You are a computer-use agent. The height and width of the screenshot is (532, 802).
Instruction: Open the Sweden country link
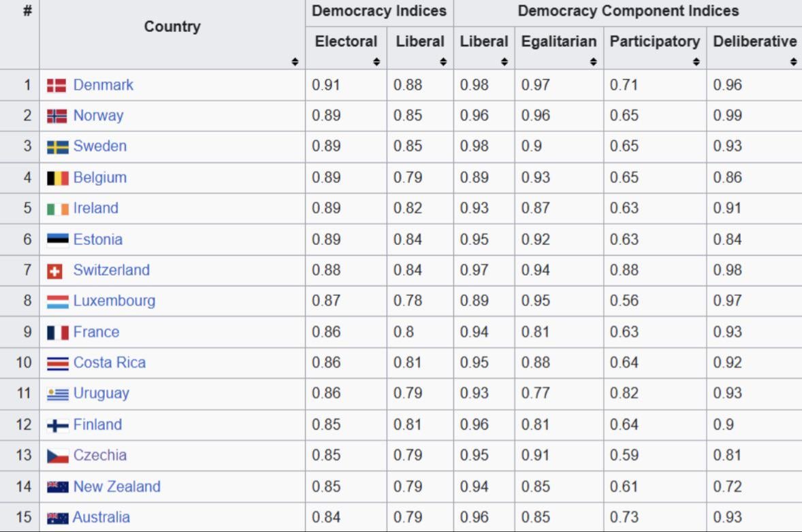point(99,146)
